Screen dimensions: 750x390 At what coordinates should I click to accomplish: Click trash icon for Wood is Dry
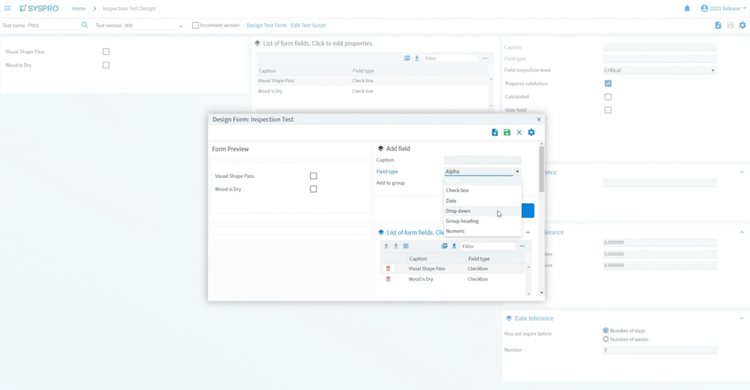pyautogui.click(x=388, y=279)
